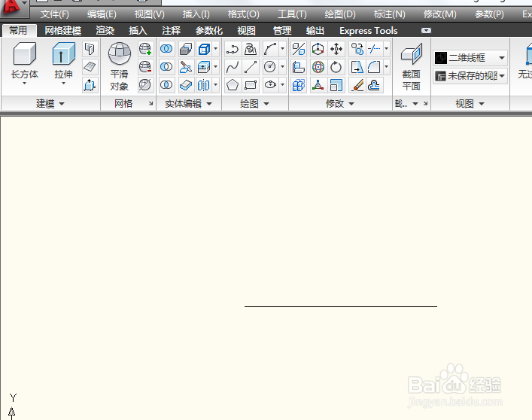
Task: Click the Thicken surface icon
Action: pyautogui.click(x=186, y=85)
